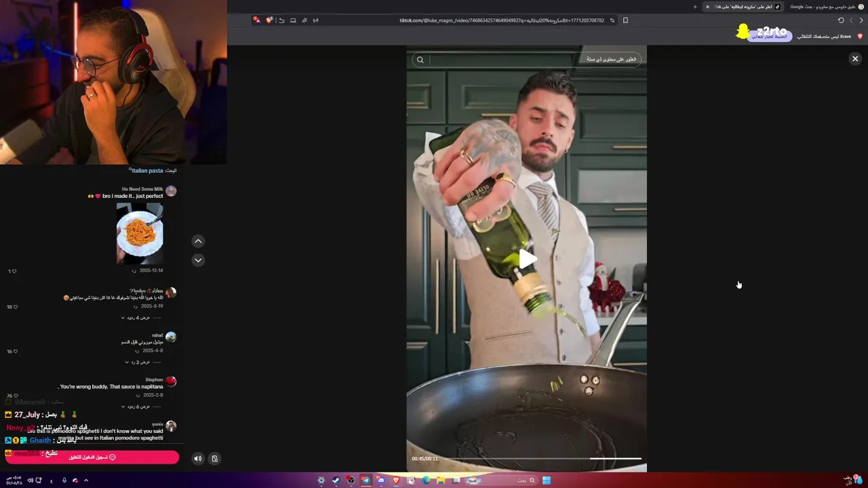
Task: Open a new browser tab
Action: [694, 7]
